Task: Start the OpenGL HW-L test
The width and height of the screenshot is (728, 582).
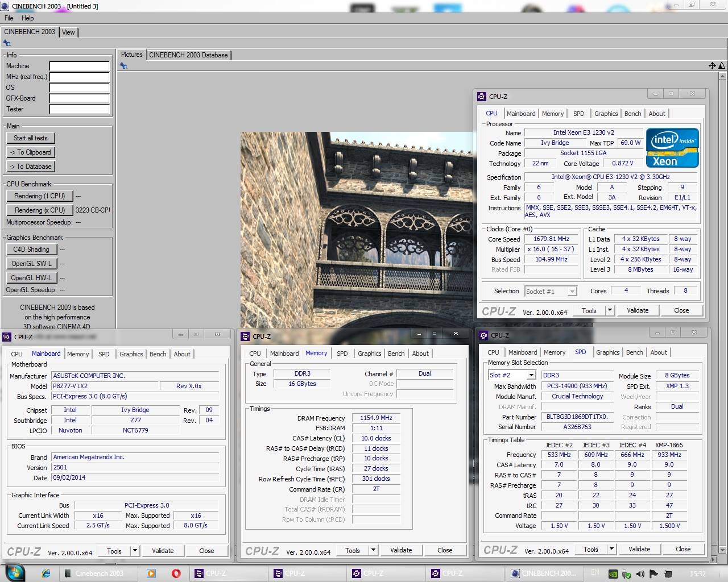Action: point(31,278)
